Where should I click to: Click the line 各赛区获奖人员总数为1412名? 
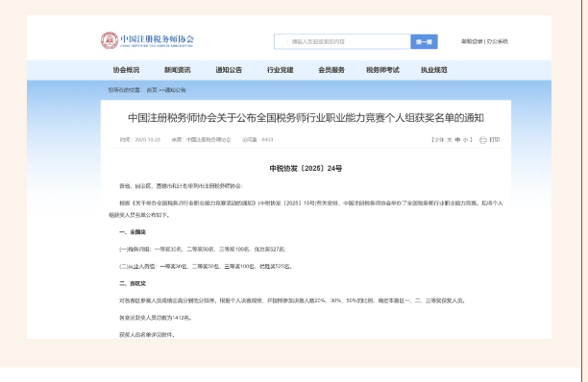click(156, 318)
